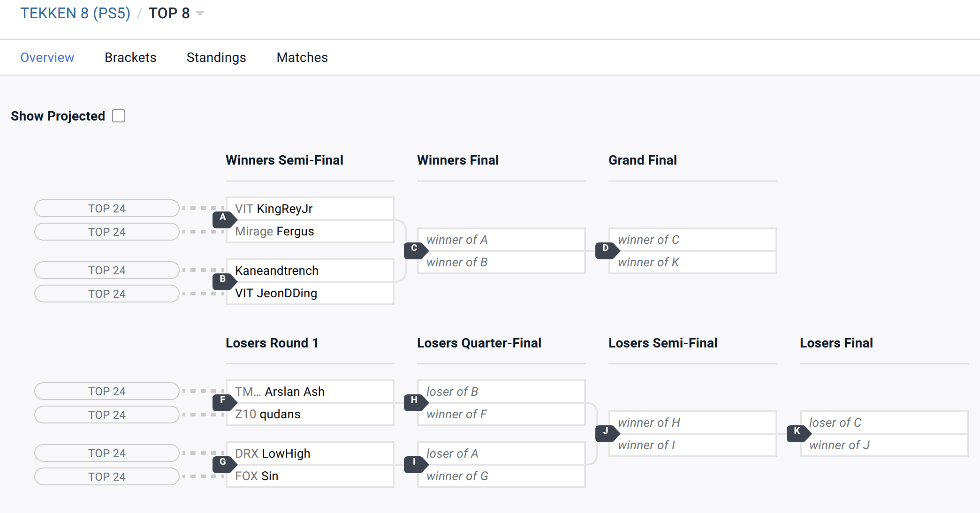Select match H badge in Losers Quarter-Final

(415, 401)
